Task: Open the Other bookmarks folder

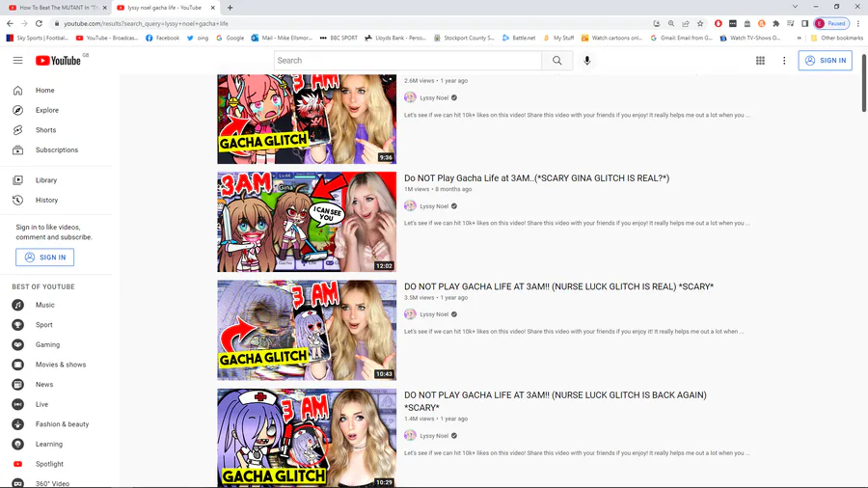Action: tap(836, 39)
